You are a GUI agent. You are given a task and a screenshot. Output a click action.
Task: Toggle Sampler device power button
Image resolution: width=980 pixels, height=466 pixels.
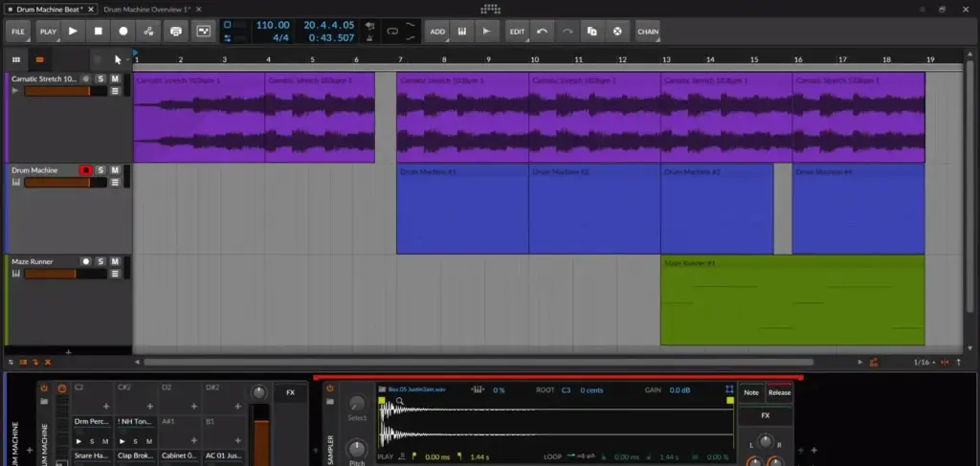tap(330, 388)
